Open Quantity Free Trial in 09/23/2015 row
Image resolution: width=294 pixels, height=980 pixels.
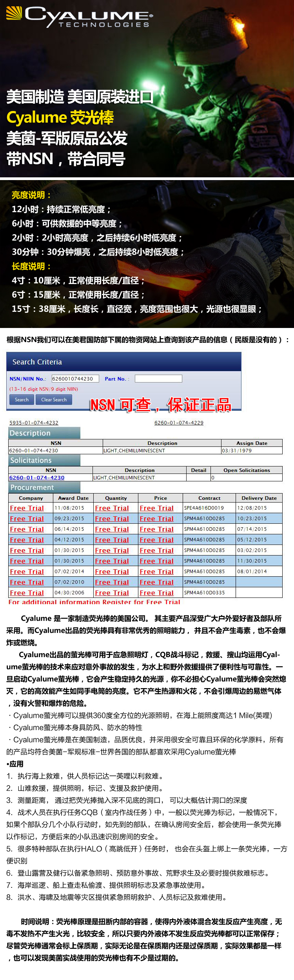(112, 519)
